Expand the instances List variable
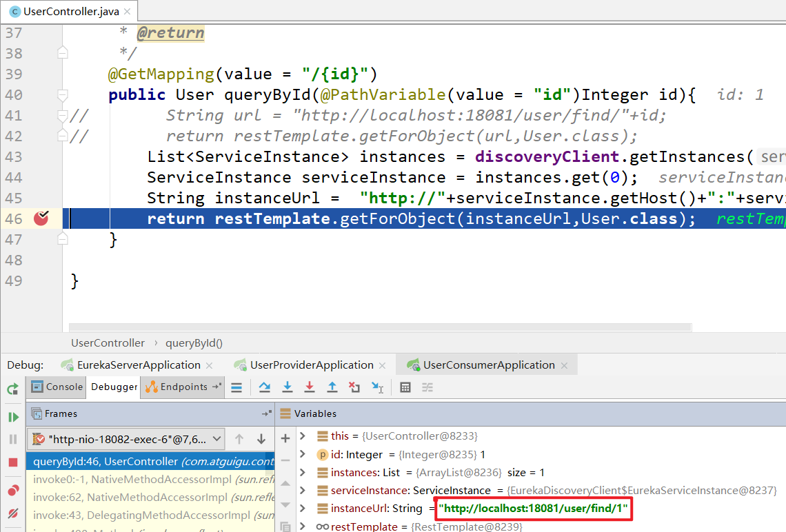786x532 pixels. click(303, 473)
